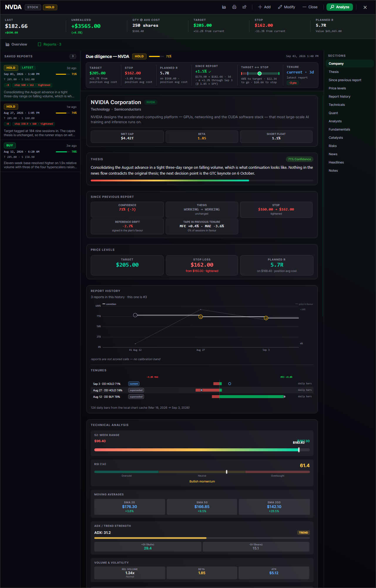Click the RSI (14) gauge marker
This screenshot has height=588, width=376.
point(226,472)
